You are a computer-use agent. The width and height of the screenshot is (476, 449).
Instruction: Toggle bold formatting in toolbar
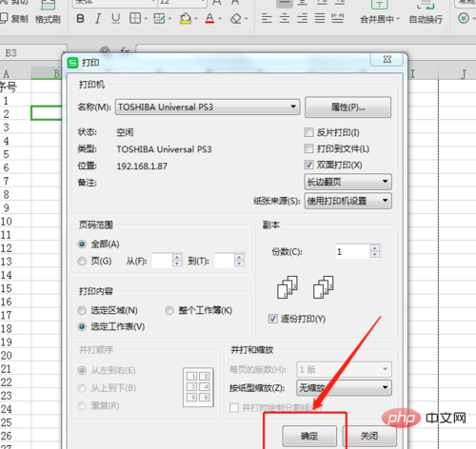(x=81, y=19)
